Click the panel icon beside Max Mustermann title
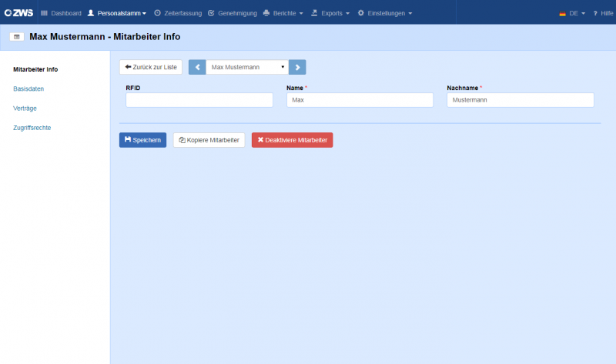This screenshot has width=616, height=364. (x=16, y=37)
